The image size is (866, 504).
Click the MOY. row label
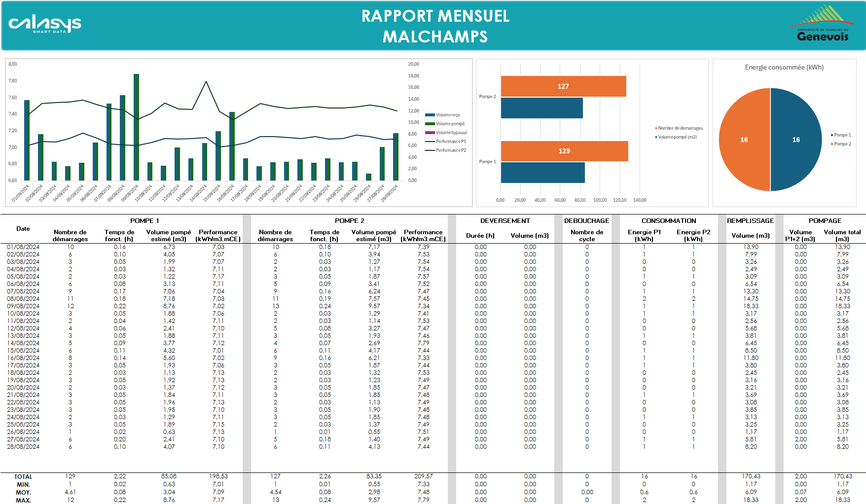click(23, 493)
